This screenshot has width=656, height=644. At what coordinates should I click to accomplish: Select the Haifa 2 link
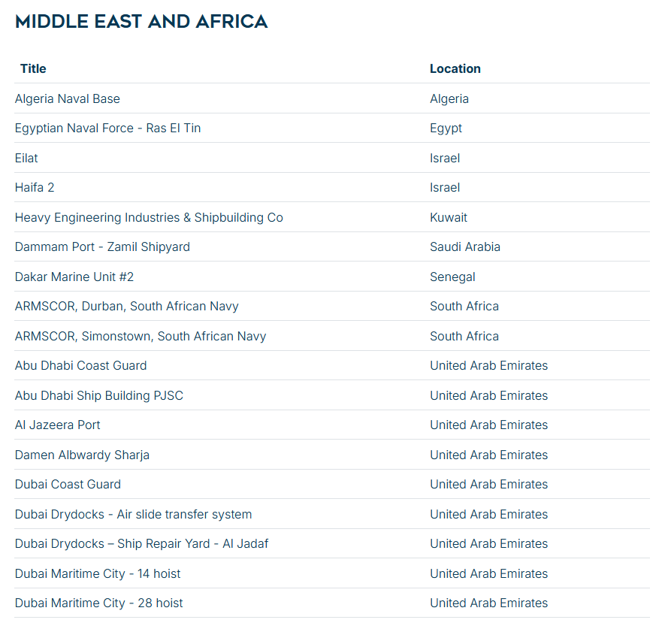(35, 187)
